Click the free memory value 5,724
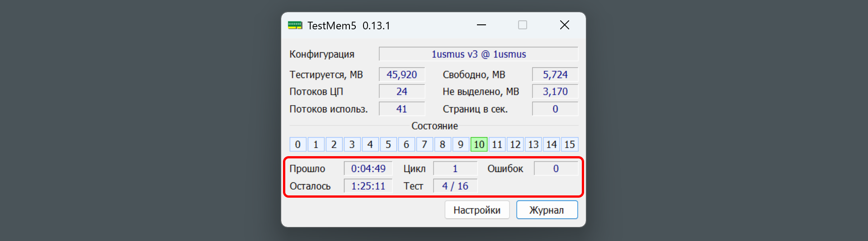The height and width of the screenshot is (241, 868). 555,74
